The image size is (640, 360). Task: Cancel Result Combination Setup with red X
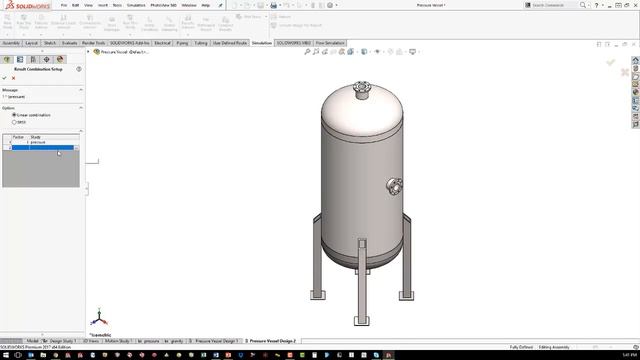coord(13,78)
